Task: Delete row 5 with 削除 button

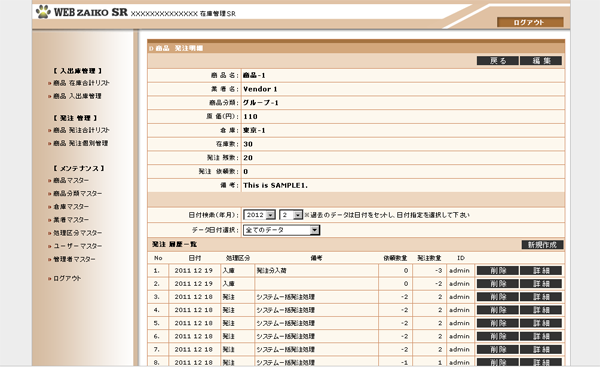Action: [497, 323]
